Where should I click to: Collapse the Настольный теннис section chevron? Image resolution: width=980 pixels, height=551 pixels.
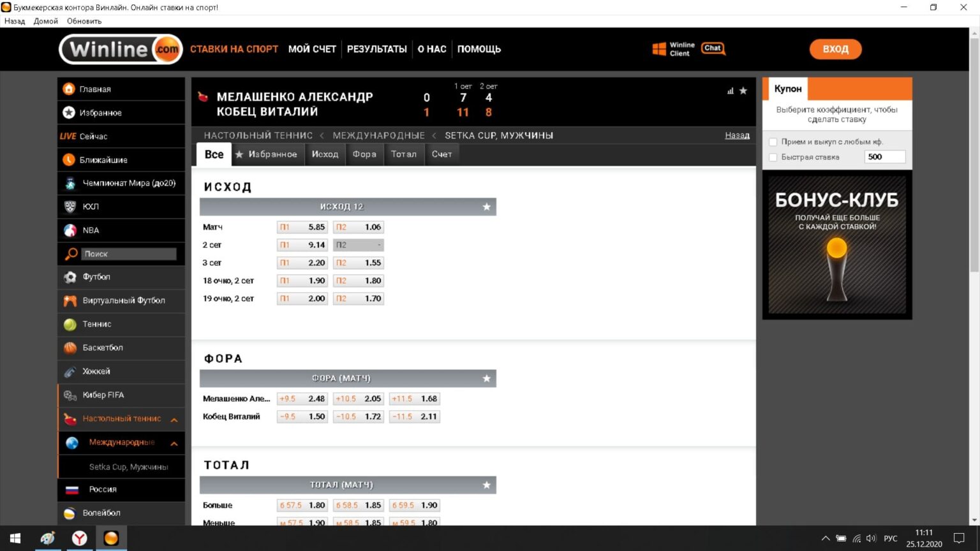click(x=174, y=420)
